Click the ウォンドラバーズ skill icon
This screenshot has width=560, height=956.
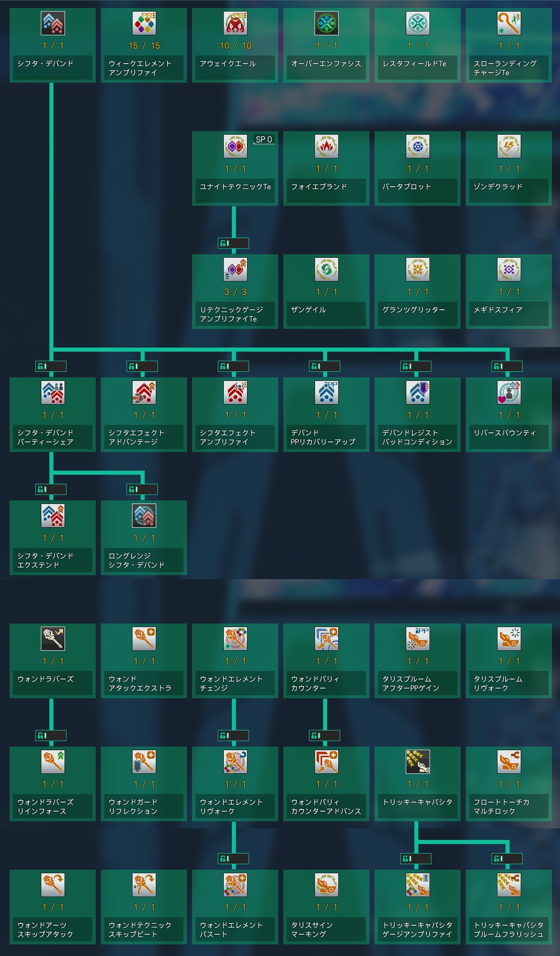tap(53, 639)
